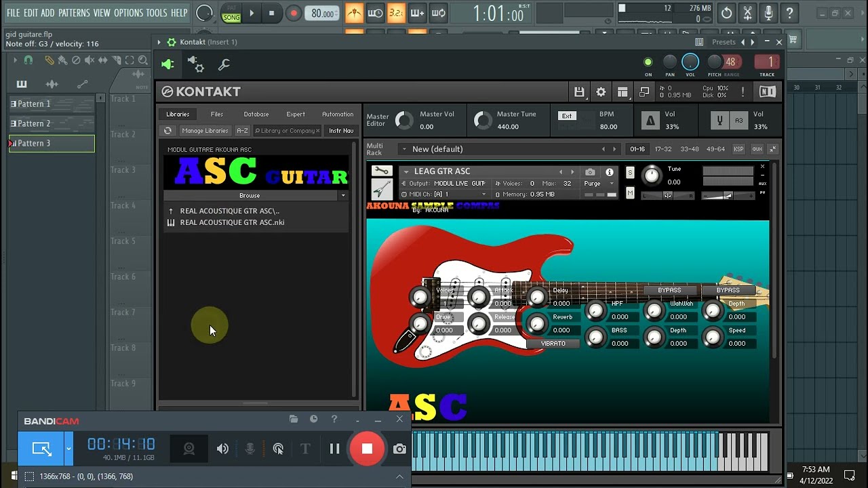Take Bandicam screenshot with camera icon
The height and width of the screenshot is (488, 868).
coord(399,449)
